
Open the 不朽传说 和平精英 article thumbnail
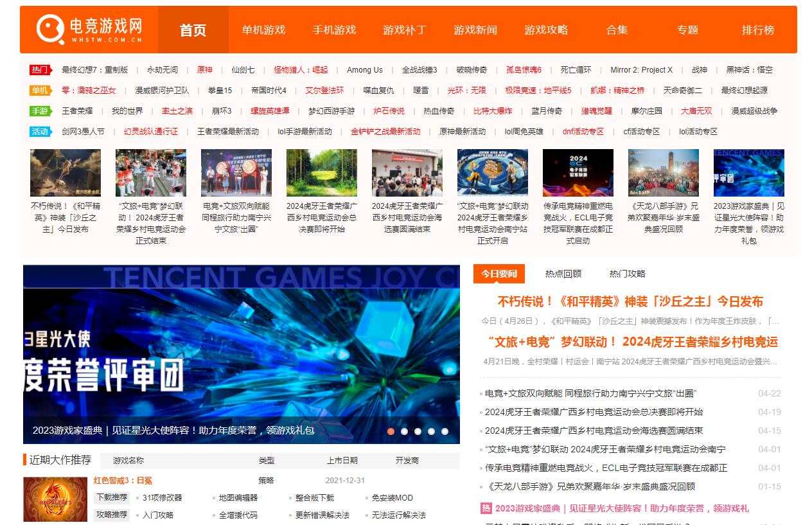click(x=66, y=173)
